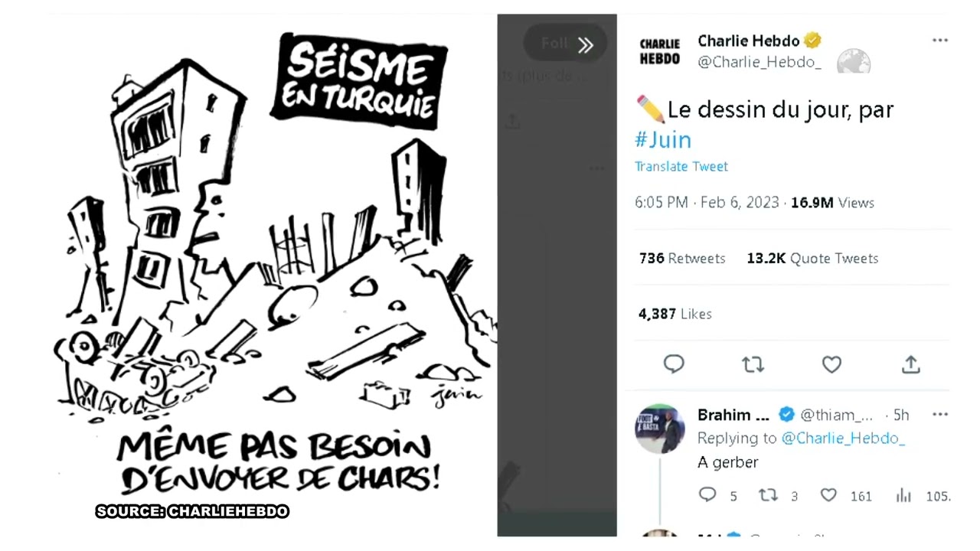The width and height of the screenshot is (980, 551).
Task: Like the 'A gerber' reply via heart icon
Action: (828, 495)
